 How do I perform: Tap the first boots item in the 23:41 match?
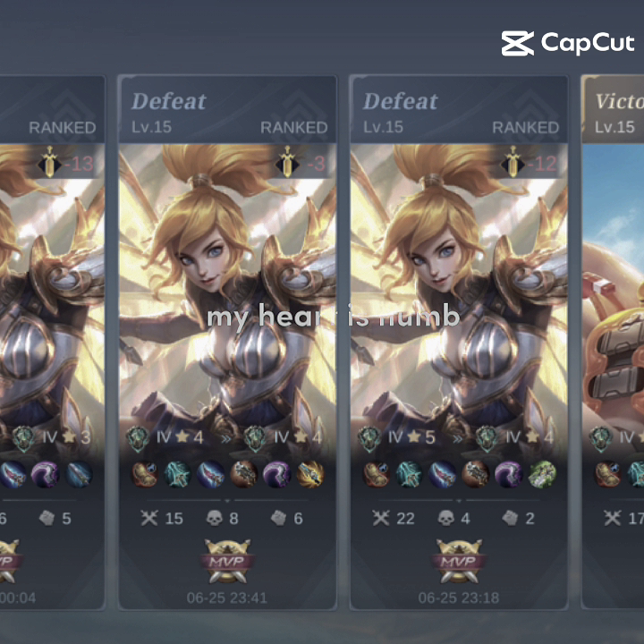[x=145, y=474]
